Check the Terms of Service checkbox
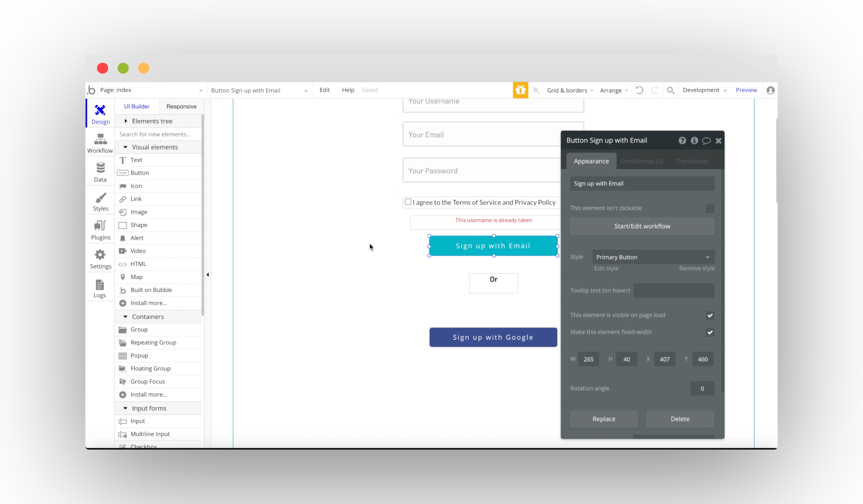863x504 pixels. coord(408,202)
